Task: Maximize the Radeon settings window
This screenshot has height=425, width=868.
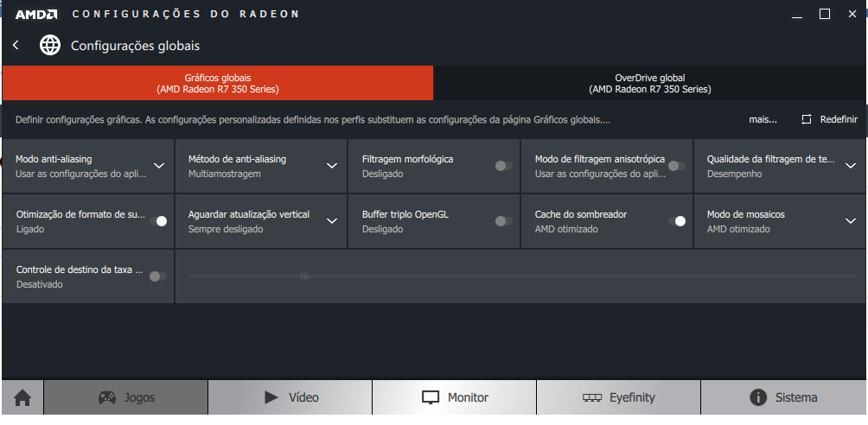Action: [x=825, y=15]
